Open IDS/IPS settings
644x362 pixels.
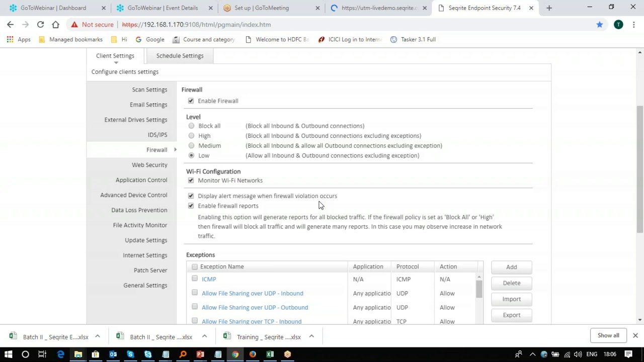point(157,135)
